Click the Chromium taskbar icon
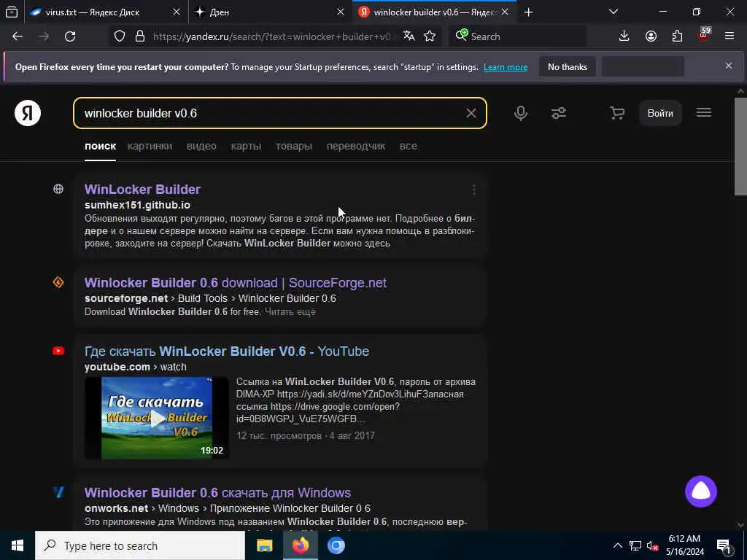Screen dimensions: 747x560 pos(336,545)
